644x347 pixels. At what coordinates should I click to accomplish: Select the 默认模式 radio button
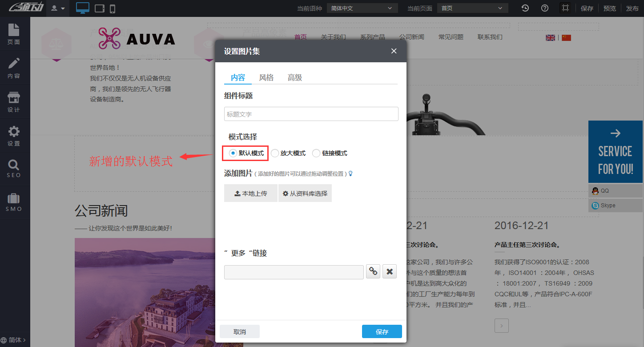point(233,153)
